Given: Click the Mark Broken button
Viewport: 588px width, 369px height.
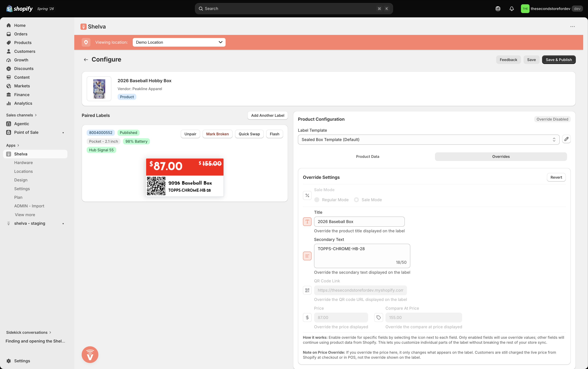Looking at the screenshot, I should [x=217, y=134].
